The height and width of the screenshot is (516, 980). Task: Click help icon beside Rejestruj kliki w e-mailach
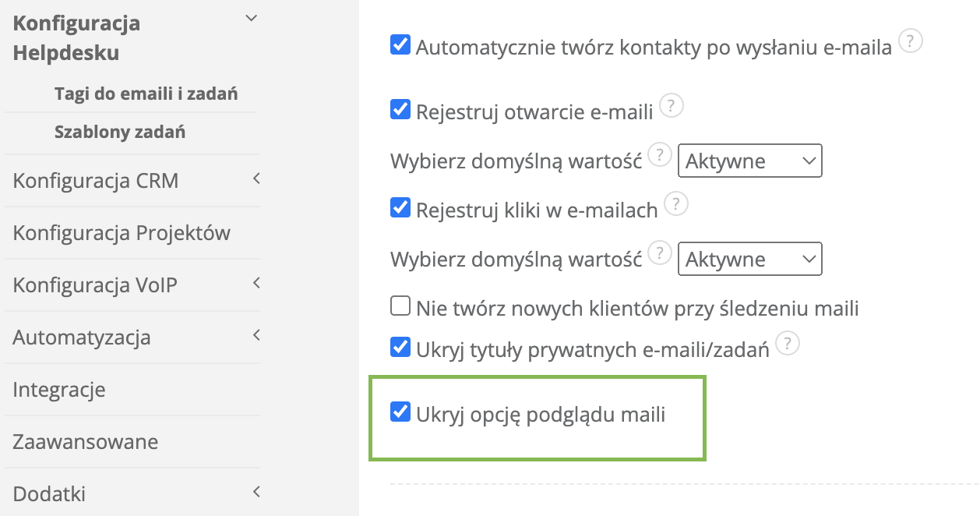click(676, 204)
